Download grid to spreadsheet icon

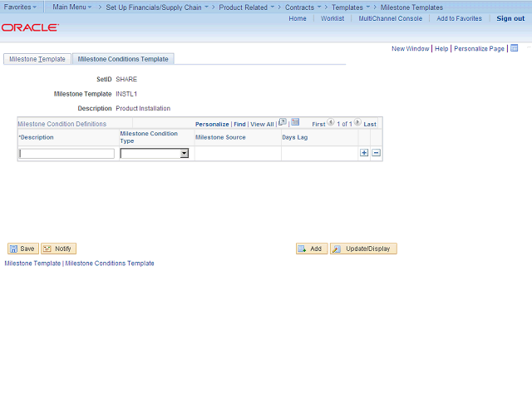coord(295,122)
